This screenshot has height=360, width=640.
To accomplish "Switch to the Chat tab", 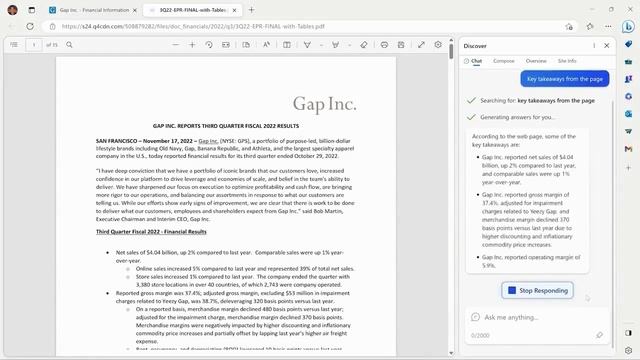I will pyautogui.click(x=473, y=61).
